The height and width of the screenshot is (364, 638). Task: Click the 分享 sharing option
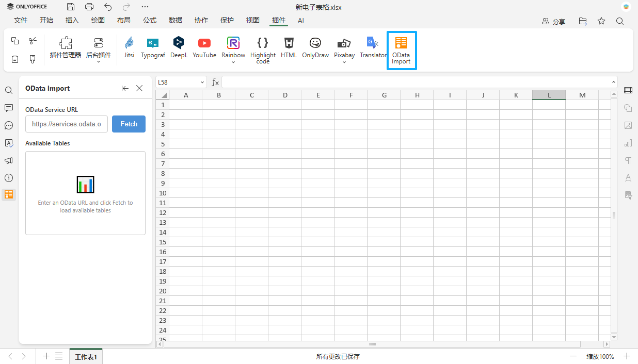pyautogui.click(x=553, y=21)
